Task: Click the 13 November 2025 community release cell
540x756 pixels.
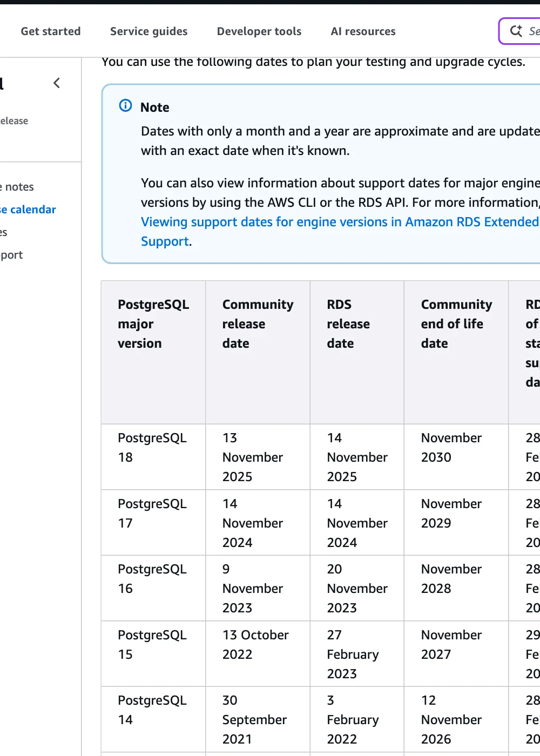Action: click(x=258, y=457)
